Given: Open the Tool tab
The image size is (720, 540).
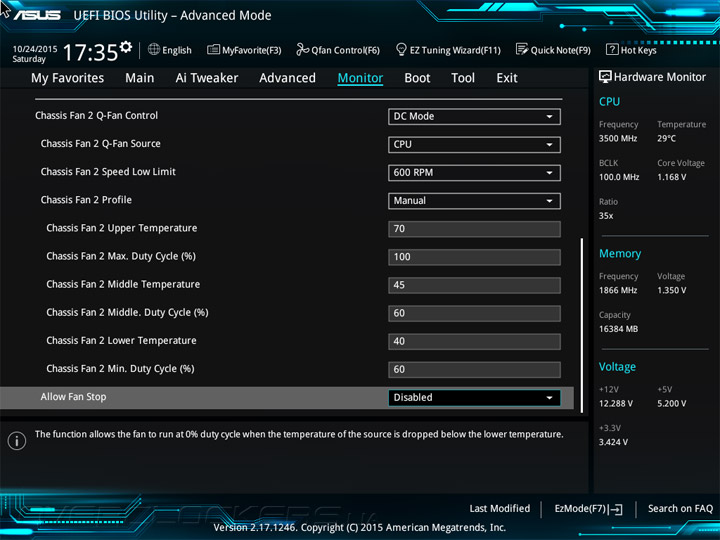Looking at the screenshot, I should pyautogui.click(x=463, y=78).
